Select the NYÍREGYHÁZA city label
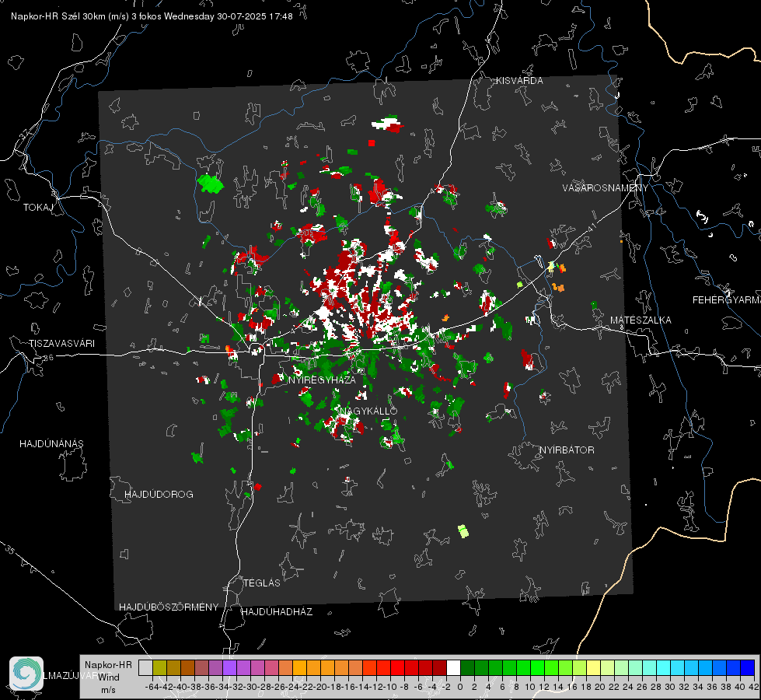Screen dimensions: 761x700 pos(323,380)
